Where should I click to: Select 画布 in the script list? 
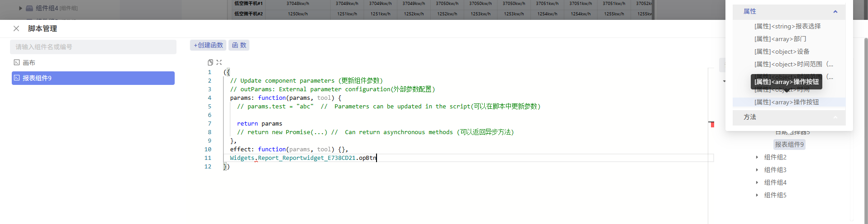[x=29, y=63]
